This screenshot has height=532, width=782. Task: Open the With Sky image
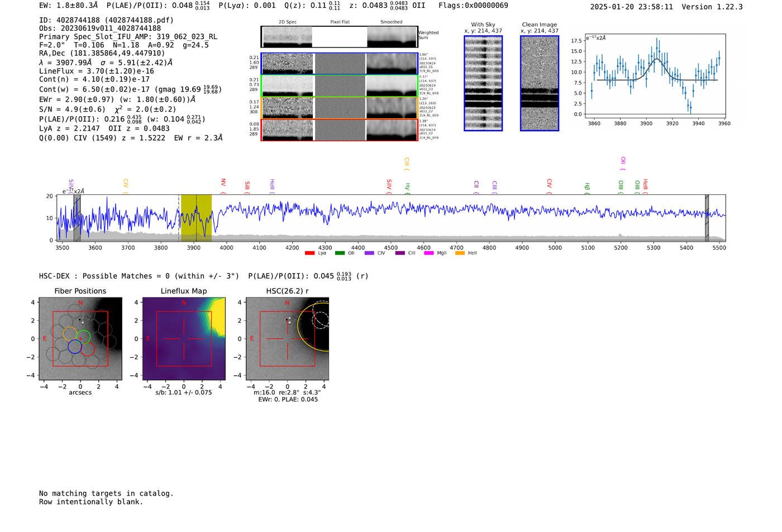pos(483,83)
